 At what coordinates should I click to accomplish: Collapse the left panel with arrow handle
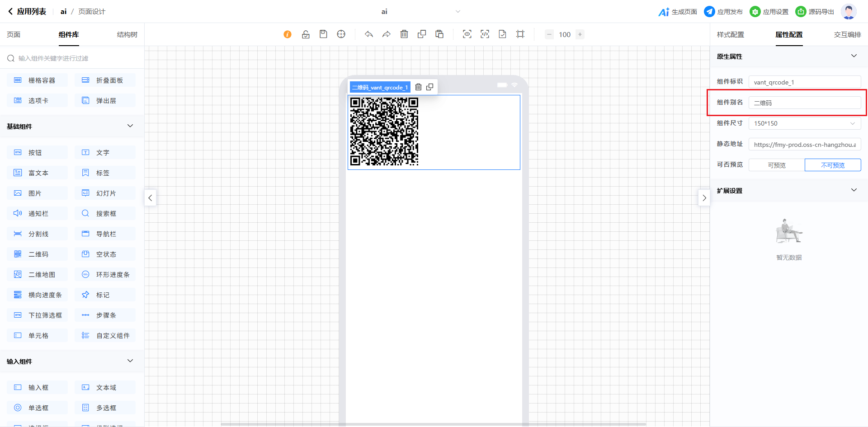click(150, 198)
